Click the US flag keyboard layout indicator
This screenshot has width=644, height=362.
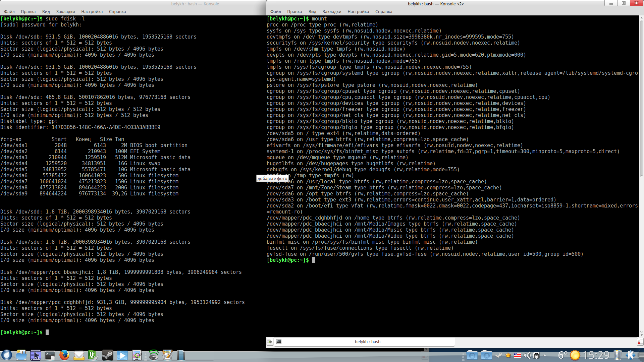(x=518, y=355)
